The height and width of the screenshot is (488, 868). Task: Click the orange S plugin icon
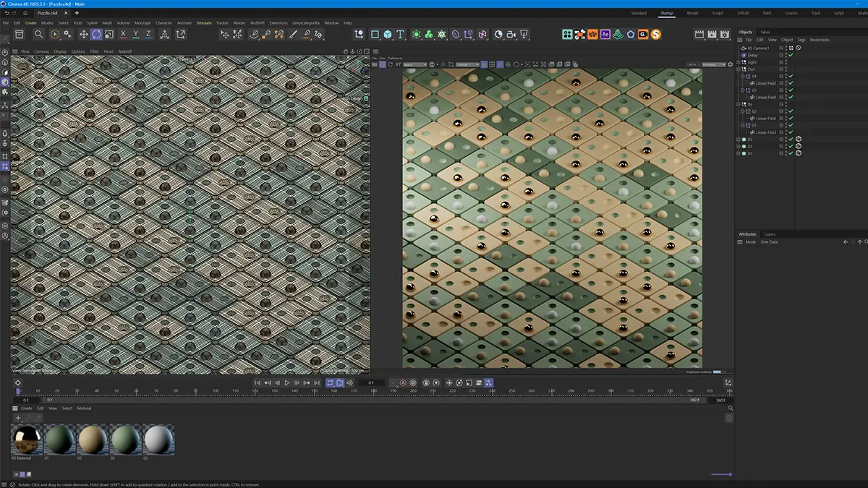655,35
